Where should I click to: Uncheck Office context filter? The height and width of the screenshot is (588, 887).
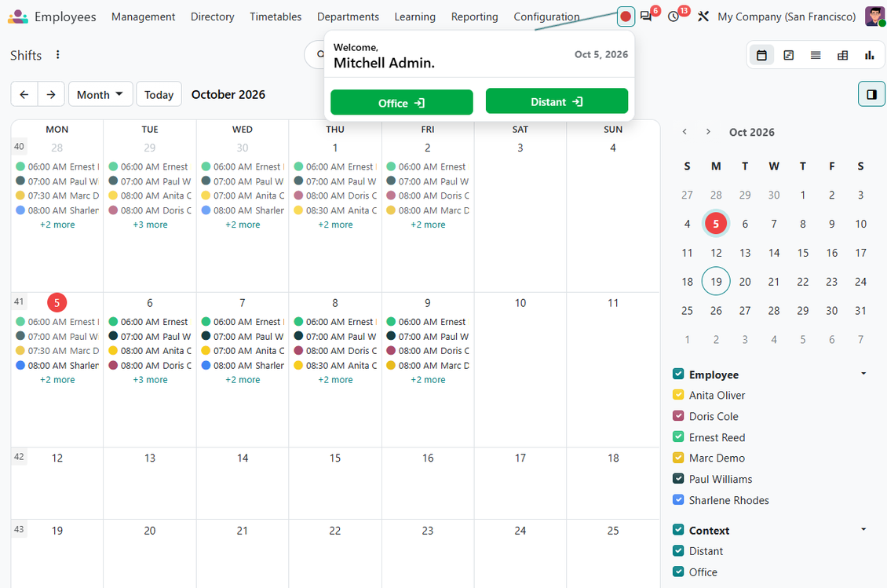click(x=678, y=571)
